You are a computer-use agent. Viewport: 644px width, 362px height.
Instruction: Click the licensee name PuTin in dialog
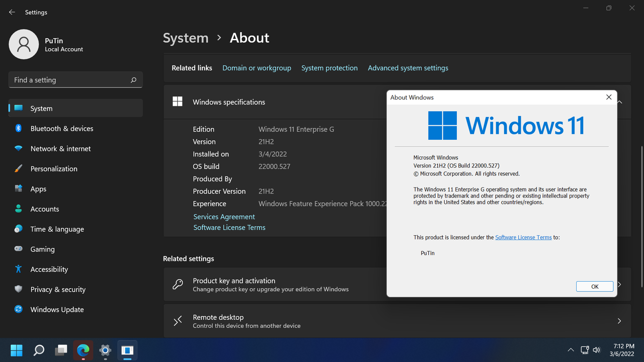pos(428,253)
